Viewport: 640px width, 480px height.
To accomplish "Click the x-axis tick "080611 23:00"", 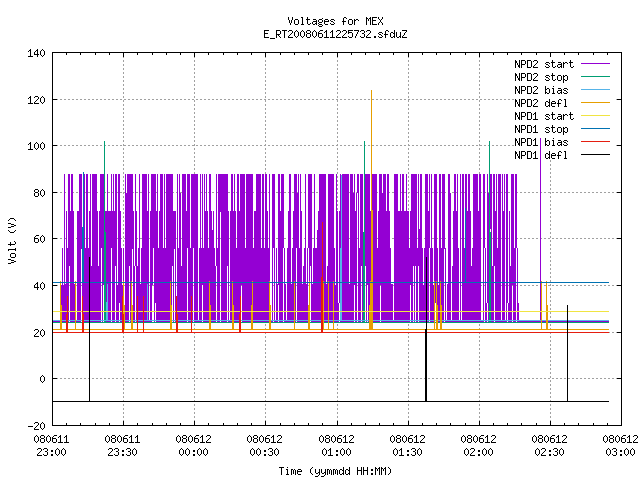I will click(x=51, y=446).
